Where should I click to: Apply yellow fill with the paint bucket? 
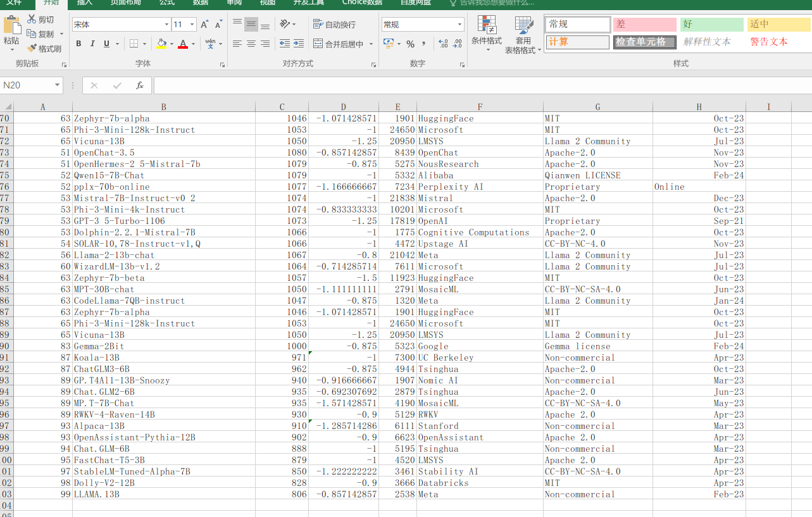pos(161,44)
